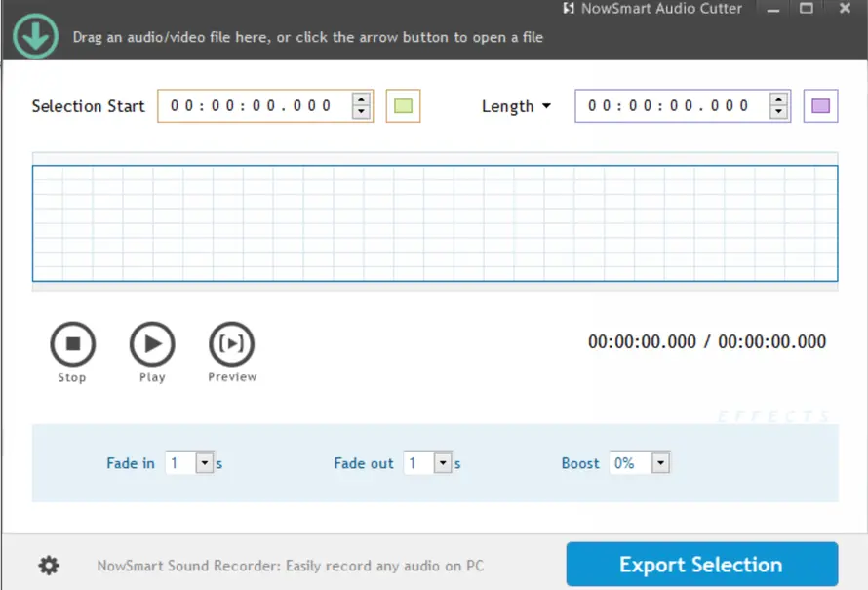The image size is (868, 590).
Task: Click Export Selection
Action: (700, 564)
